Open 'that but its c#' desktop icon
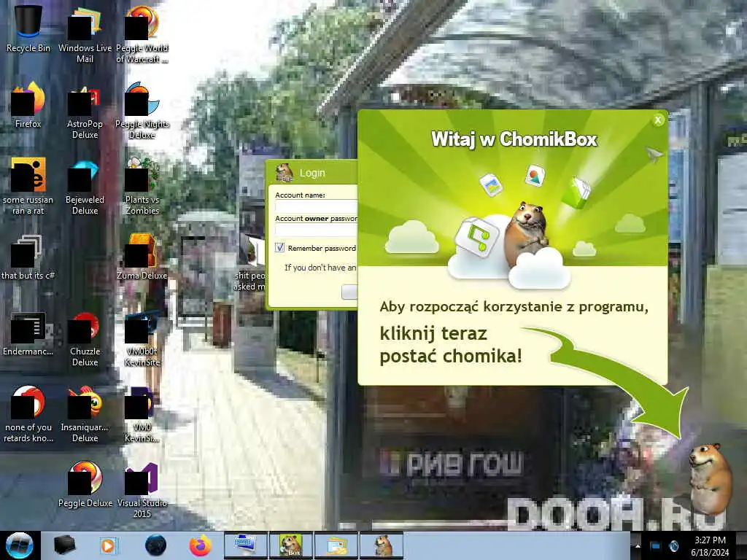Image resolution: width=747 pixels, height=560 pixels. pyautogui.click(x=28, y=257)
